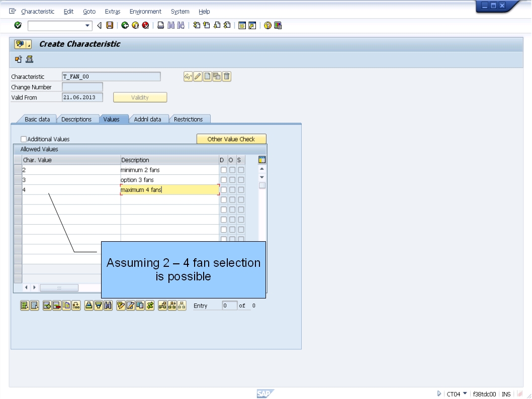Delete the characteristic using trash icon

[x=226, y=76]
